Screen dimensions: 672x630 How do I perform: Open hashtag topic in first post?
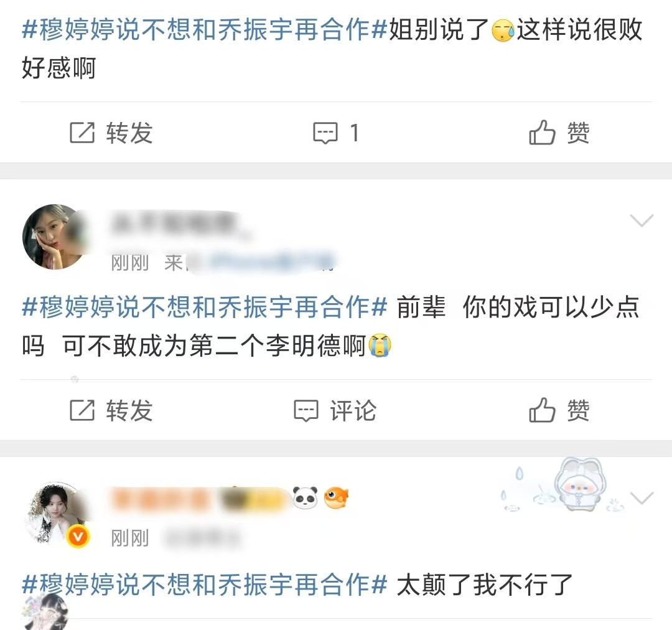tap(205, 30)
